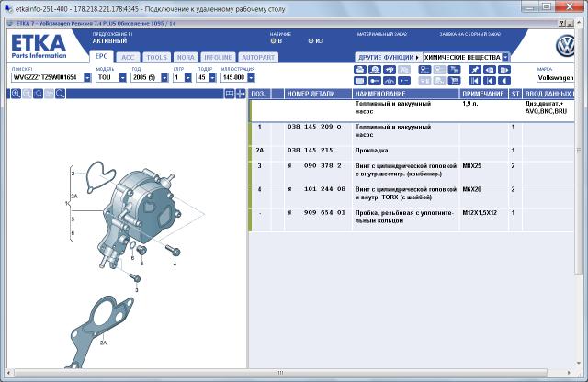This screenshot has width=588, height=382.
Task: Click the rightmost magnifier above illustration
Action: pyautogui.click(x=60, y=94)
